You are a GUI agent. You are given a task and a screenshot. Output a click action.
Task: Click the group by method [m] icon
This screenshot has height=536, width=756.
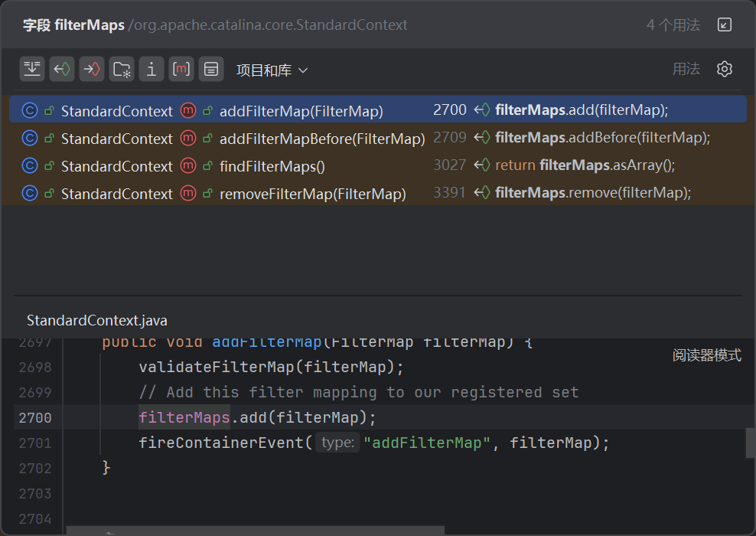point(181,69)
